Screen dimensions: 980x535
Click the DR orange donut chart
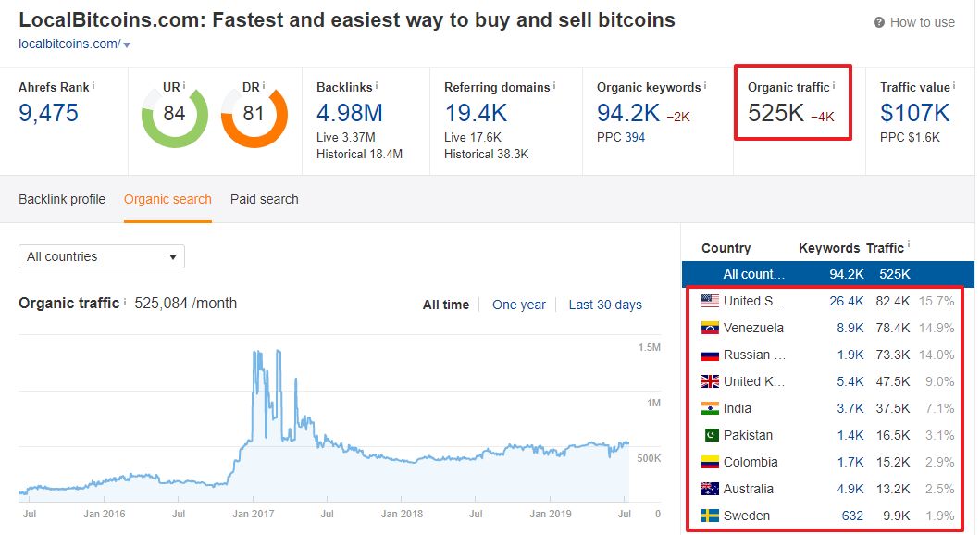[254, 117]
